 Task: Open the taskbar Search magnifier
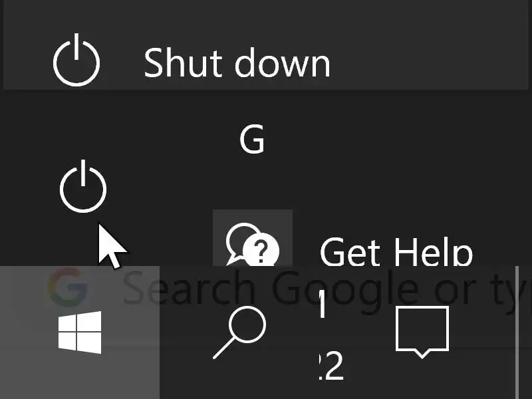[239, 332]
